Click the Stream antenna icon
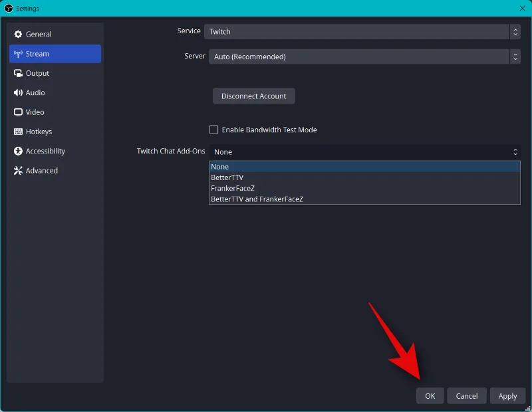 18,54
